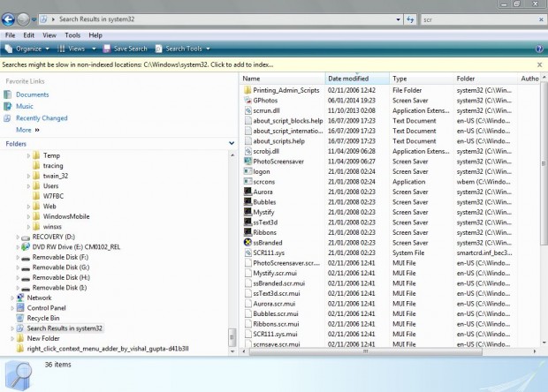548x392 pixels.
Task: Open the File menu
Action: (10, 35)
